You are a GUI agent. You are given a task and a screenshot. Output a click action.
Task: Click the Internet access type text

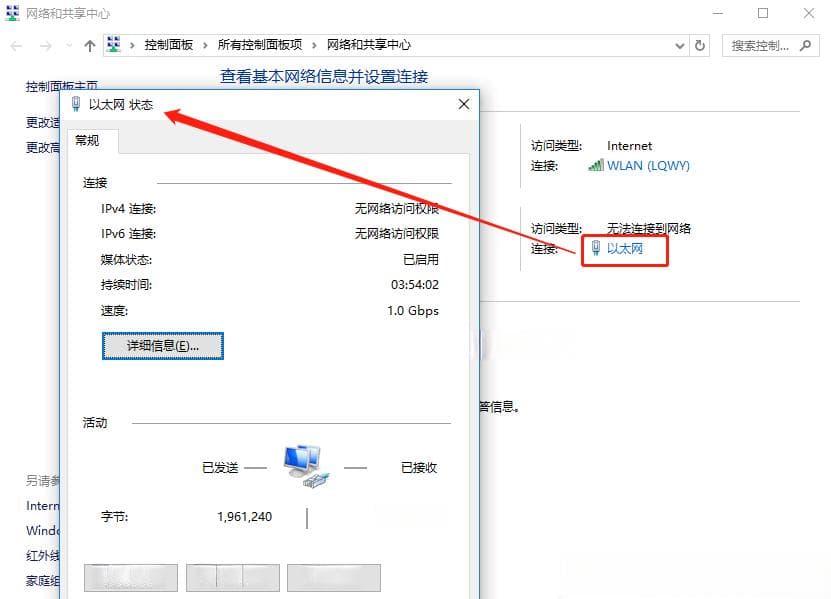[630, 146]
